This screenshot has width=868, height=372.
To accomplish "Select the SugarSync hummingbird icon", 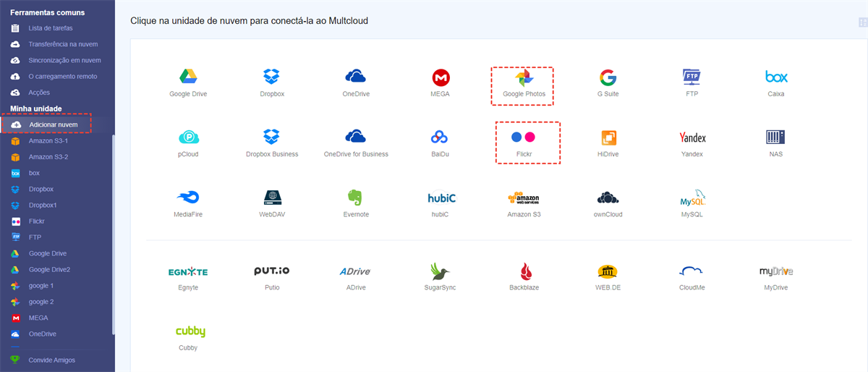I will pos(439,271).
